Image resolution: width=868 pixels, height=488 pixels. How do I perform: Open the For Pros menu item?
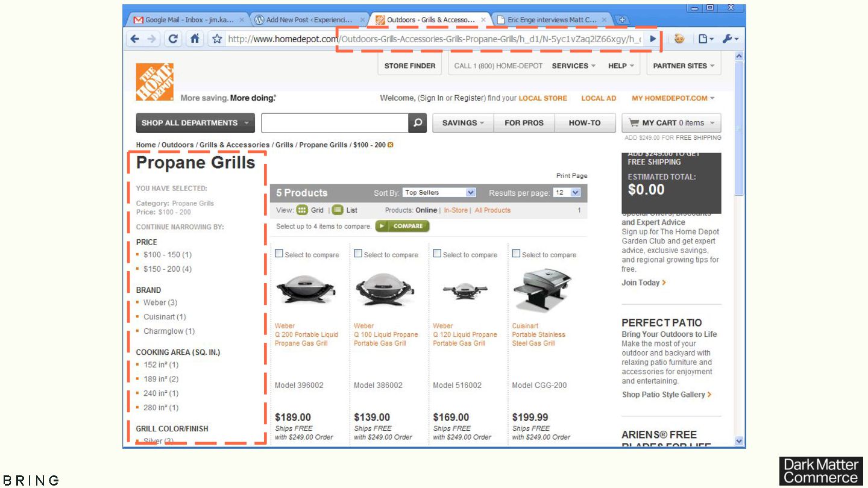pyautogui.click(x=524, y=123)
